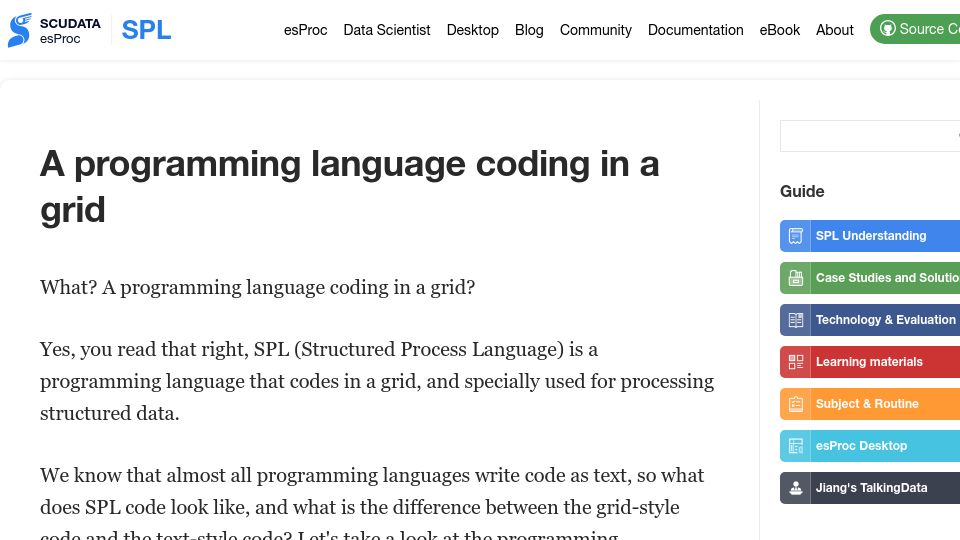This screenshot has width=960, height=540.
Task: Open Jiang's TalkingData guide
Action: (870, 488)
